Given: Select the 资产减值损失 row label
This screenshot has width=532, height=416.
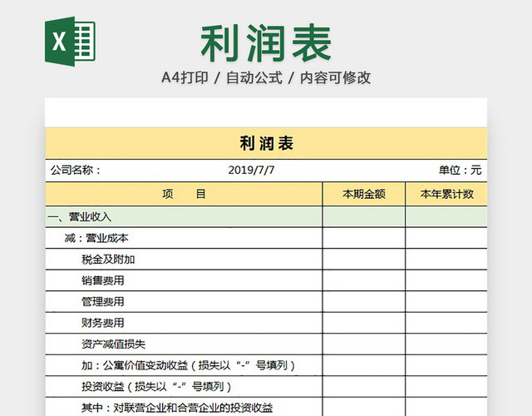Looking at the screenshot, I should pyautogui.click(x=113, y=344).
